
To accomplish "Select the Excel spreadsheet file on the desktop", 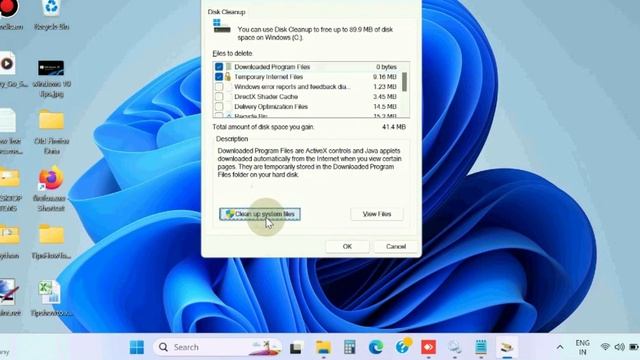I will (x=51, y=299).
